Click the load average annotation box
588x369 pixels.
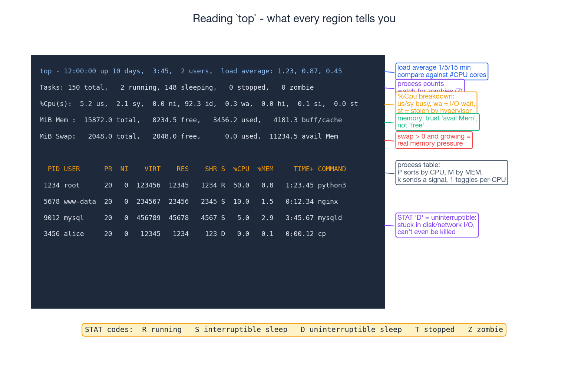(x=441, y=71)
